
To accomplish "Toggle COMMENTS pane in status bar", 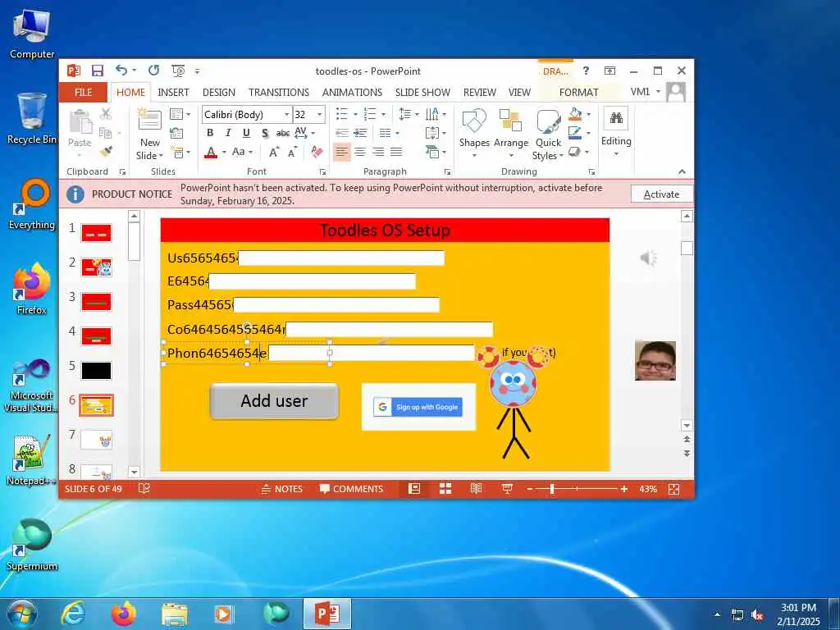I will coord(351,489).
